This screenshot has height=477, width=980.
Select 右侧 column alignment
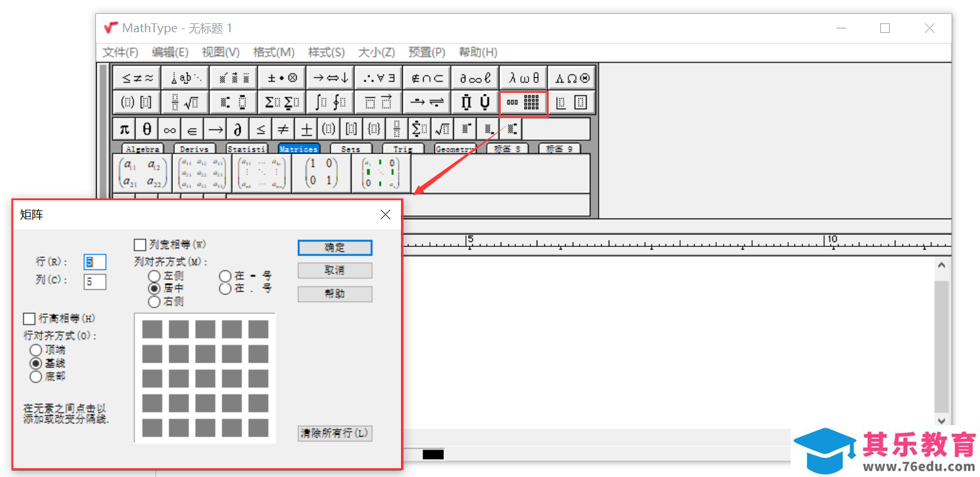[154, 301]
